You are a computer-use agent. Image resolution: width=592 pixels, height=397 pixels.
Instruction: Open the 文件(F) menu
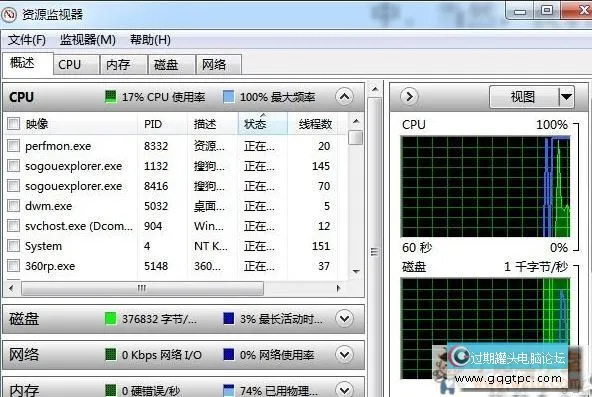[x=27, y=40]
